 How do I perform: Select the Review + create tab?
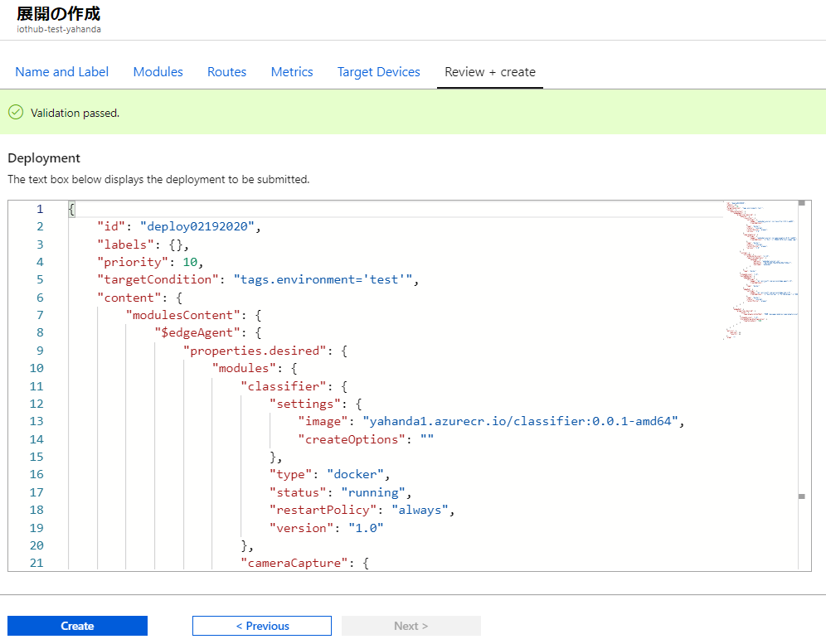click(x=490, y=71)
